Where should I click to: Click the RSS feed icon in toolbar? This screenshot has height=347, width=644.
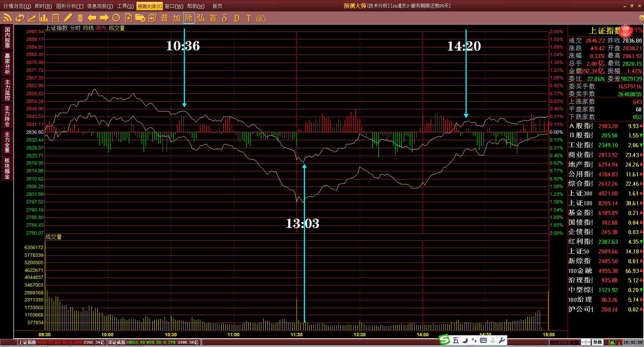[8, 18]
